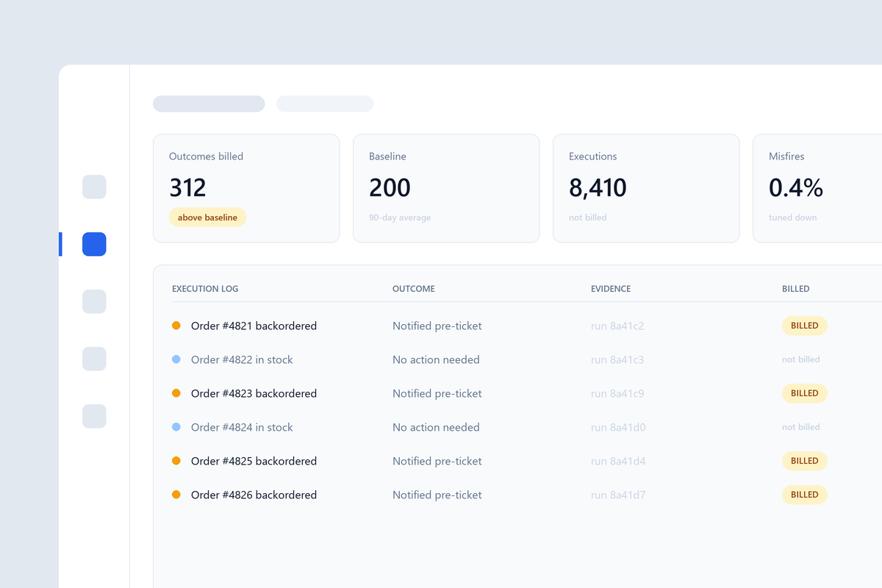Click the orange status dot for Order #4826

(176, 495)
